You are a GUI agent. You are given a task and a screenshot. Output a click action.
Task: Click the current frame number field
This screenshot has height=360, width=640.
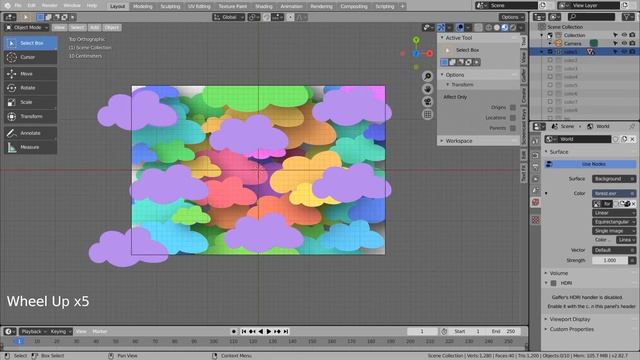coord(422,331)
